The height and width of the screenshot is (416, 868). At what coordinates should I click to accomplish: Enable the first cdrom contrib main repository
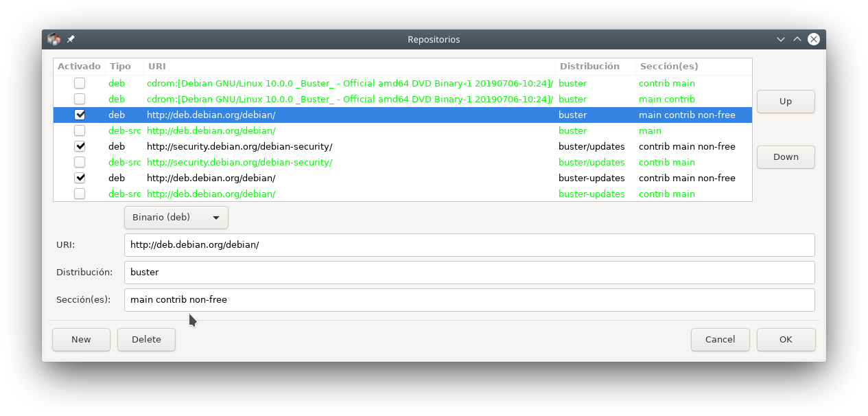click(80, 83)
